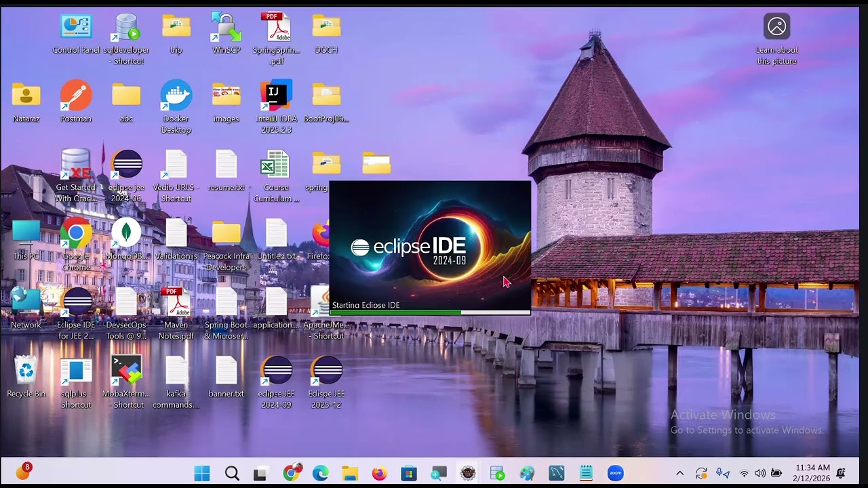Select the Vedio URLS shortcut
The height and width of the screenshot is (488, 868).
tap(176, 176)
